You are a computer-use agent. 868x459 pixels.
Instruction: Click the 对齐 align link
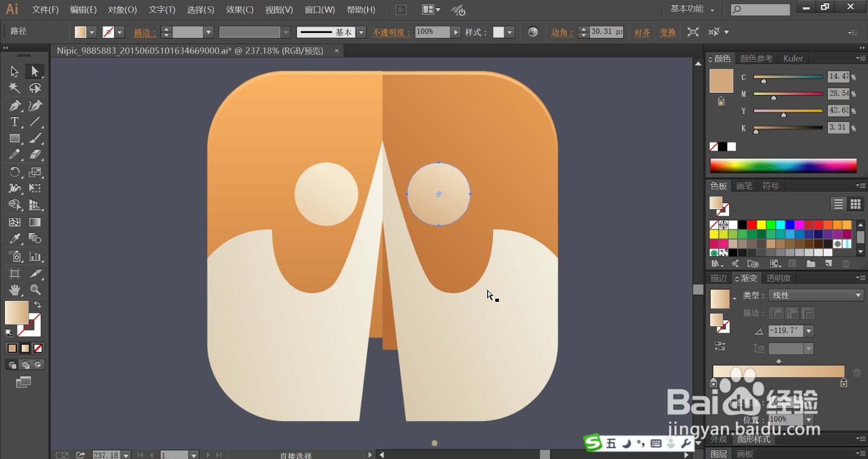click(x=642, y=33)
